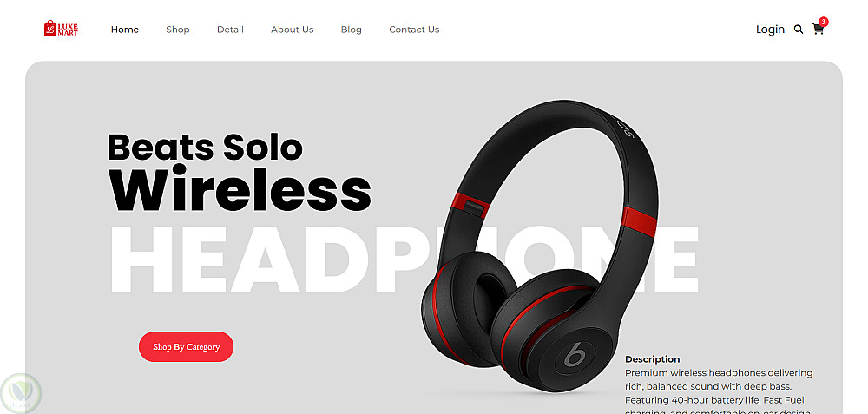868x414 pixels.
Task: Open search with the magnifier icon
Action: pyautogui.click(x=799, y=30)
